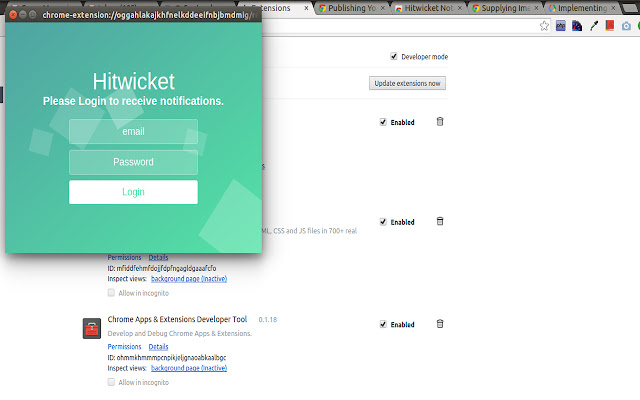640x400 pixels.
Task: Delete the first extension using its trash icon
Action: 440,122
